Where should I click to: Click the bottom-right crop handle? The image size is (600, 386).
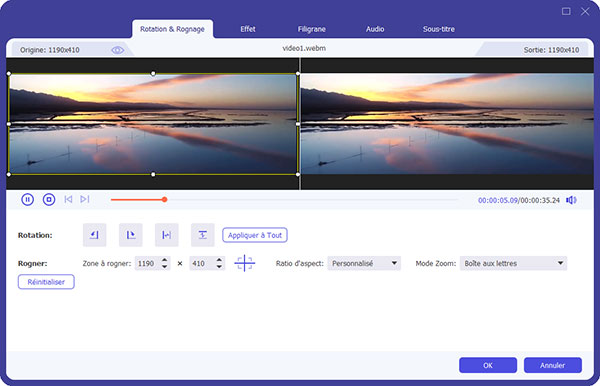(x=298, y=174)
